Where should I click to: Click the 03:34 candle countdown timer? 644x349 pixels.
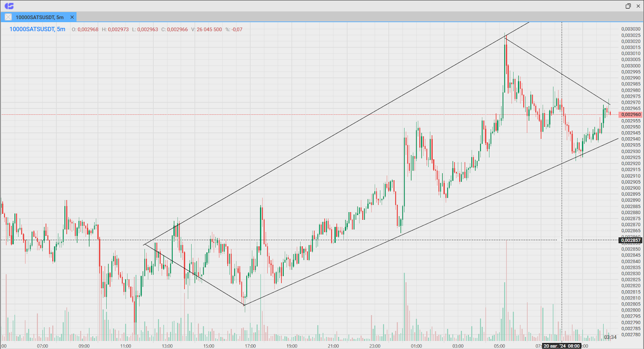click(610, 337)
